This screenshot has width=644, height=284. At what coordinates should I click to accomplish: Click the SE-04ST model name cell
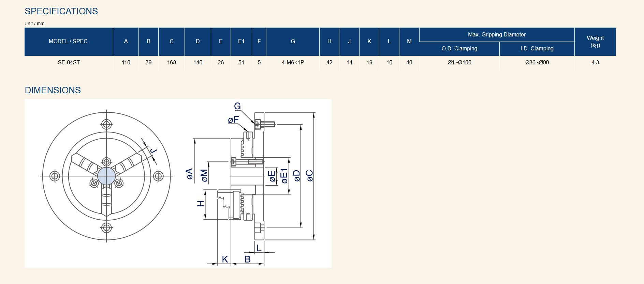pyautogui.click(x=69, y=63)
